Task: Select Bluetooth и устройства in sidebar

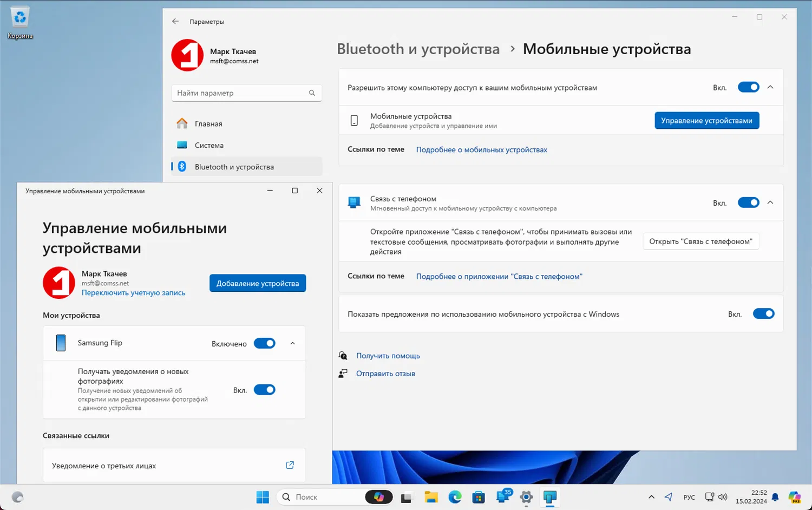Action: [x=247, y=167]
